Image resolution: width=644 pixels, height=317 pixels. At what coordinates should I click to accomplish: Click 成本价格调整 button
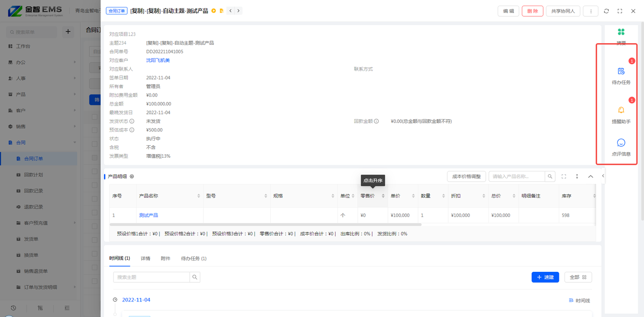tap(466, 176)
